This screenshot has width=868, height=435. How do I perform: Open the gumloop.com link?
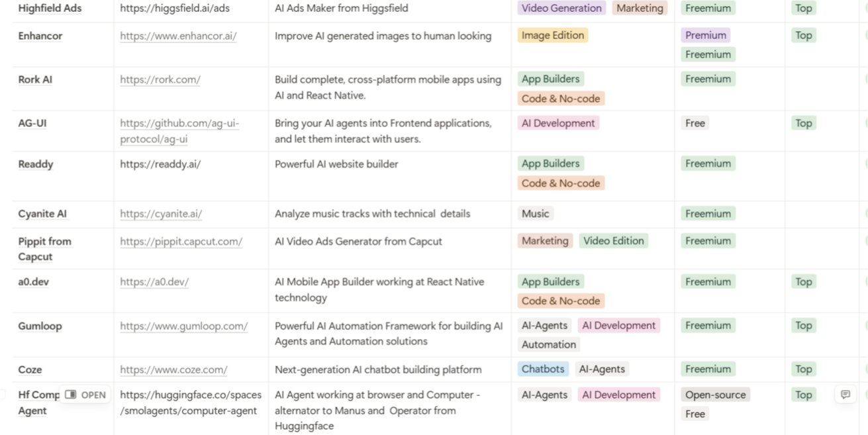(x=184, y=326)
